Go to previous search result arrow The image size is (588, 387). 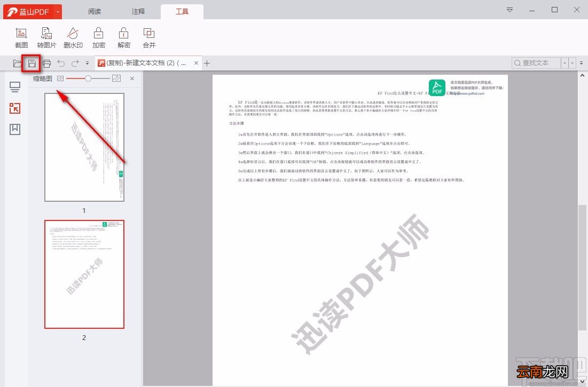point(565,63)
